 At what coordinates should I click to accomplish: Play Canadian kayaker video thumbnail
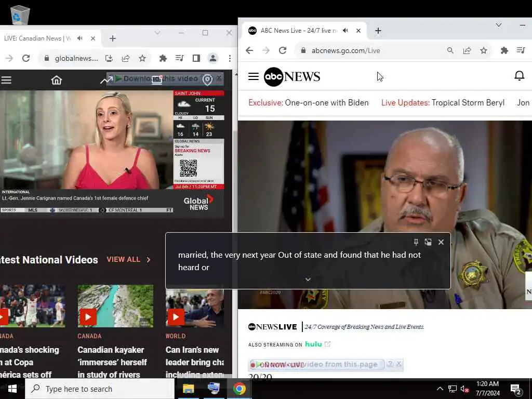tap(115, 306)
